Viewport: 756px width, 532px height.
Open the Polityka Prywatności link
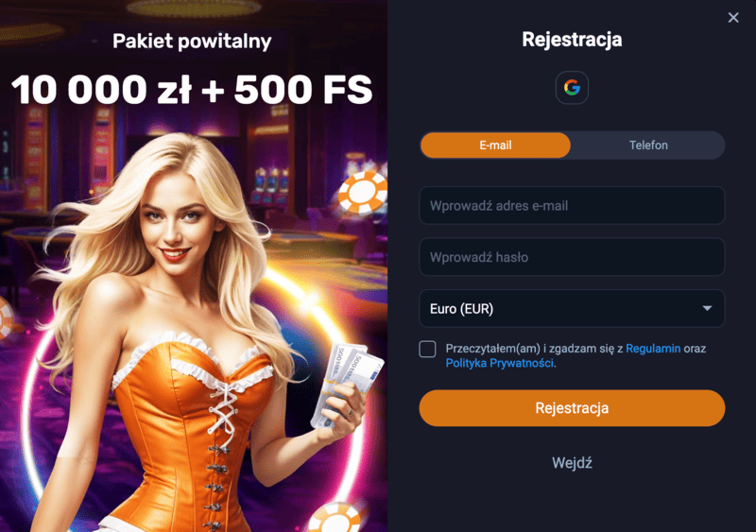pyautogui.click(x=499, y=363)
